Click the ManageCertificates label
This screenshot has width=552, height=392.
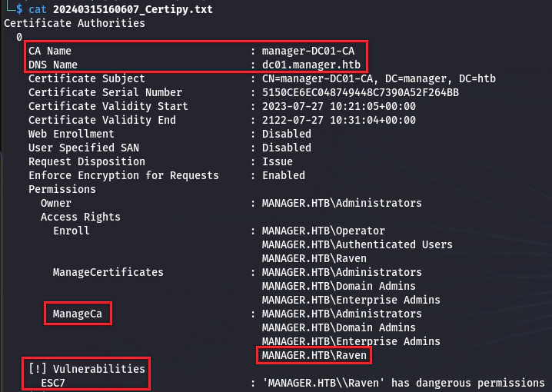(108, 272)
